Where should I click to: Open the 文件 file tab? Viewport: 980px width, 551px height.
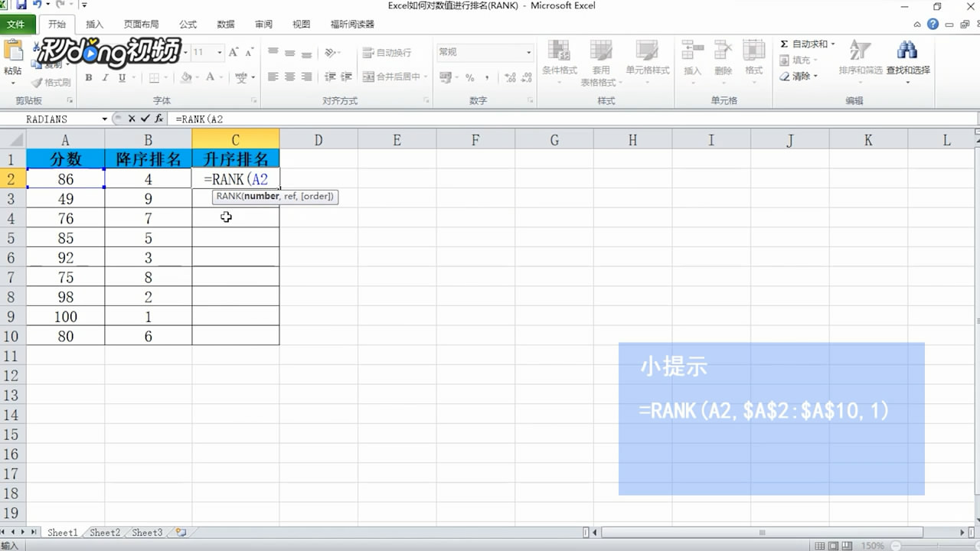pyautogui.click(x=16, y=24)
